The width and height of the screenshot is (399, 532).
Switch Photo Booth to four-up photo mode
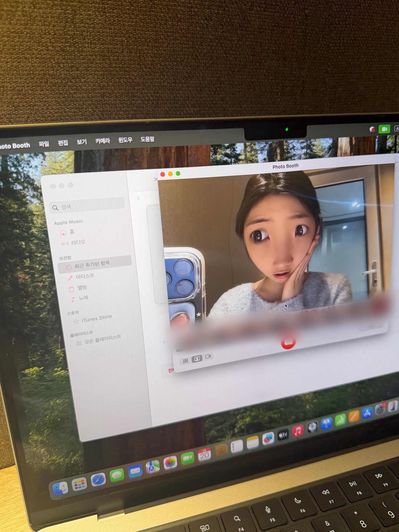[x=185, y=361]
